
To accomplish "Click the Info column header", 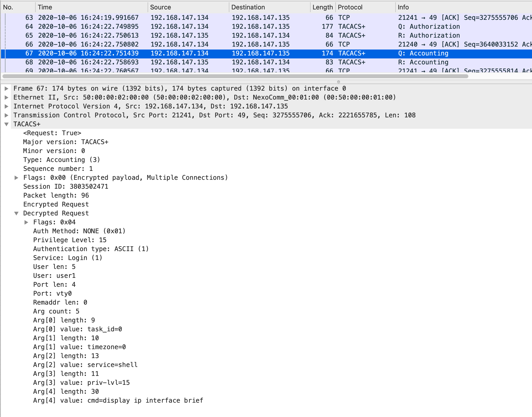I will pyautogui.click(x=403, y=7).
